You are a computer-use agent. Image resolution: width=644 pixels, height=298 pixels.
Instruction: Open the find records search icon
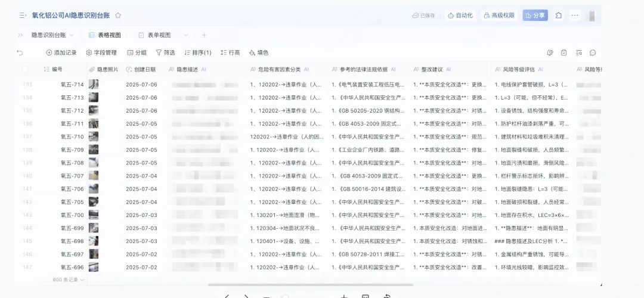(578, 52)
